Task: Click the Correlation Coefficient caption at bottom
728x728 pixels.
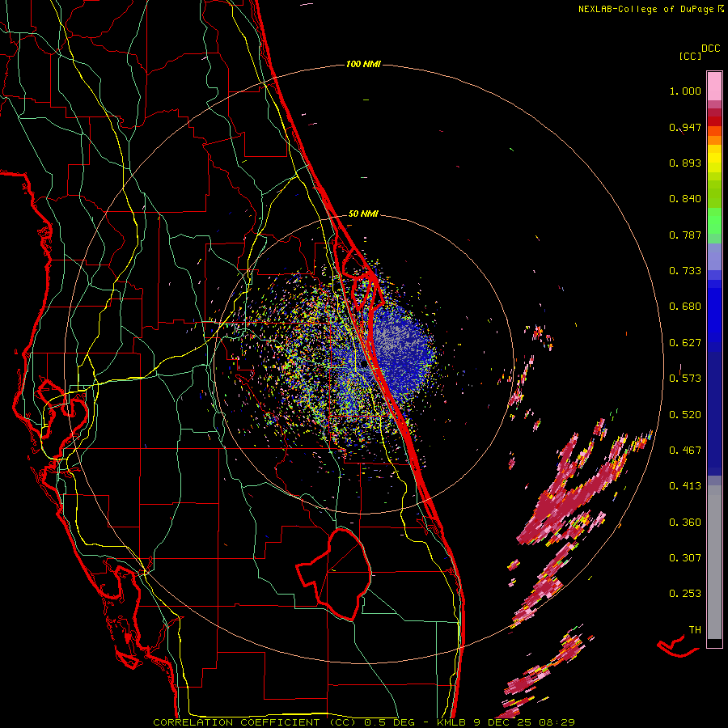Action: [x=364, y=722]
